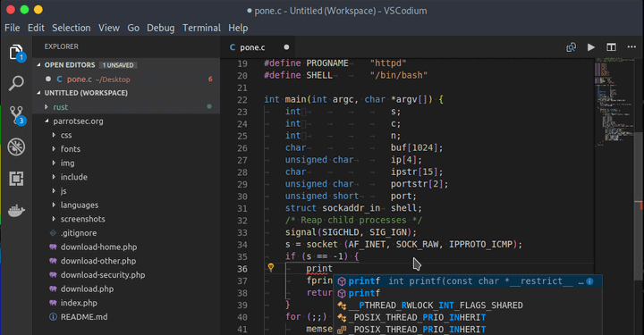
Task: Click the EXPLORER panel title
Action: coord(61,46)
